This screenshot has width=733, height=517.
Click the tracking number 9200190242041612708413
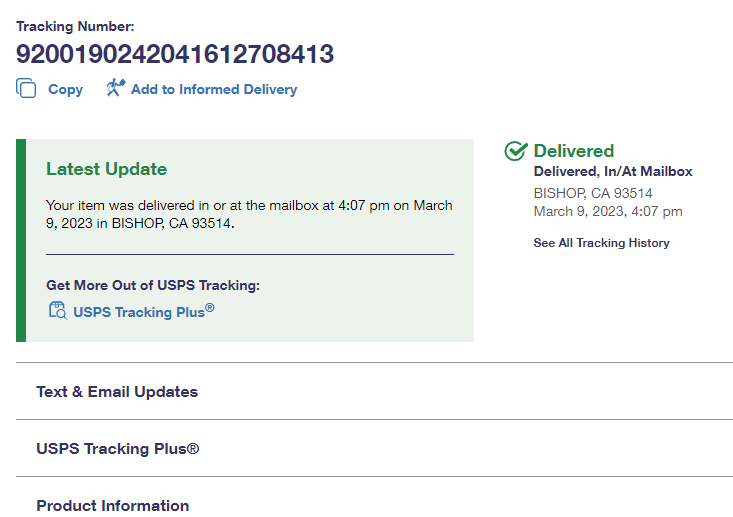(175, 54)
